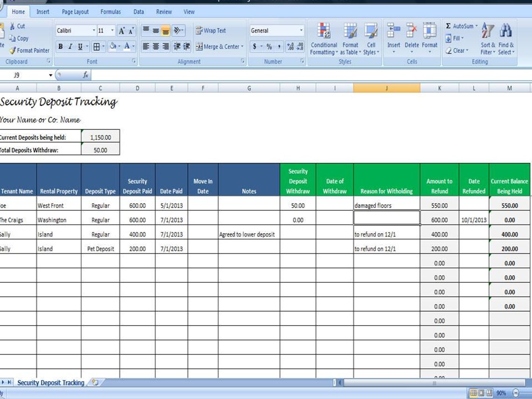Click in the formula bar
Viewport: 532px width, 399px height.
tap(310, 75)
